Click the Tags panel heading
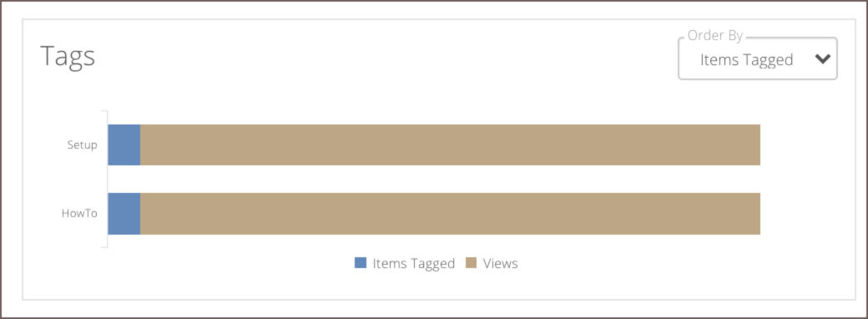 point(68,57)
